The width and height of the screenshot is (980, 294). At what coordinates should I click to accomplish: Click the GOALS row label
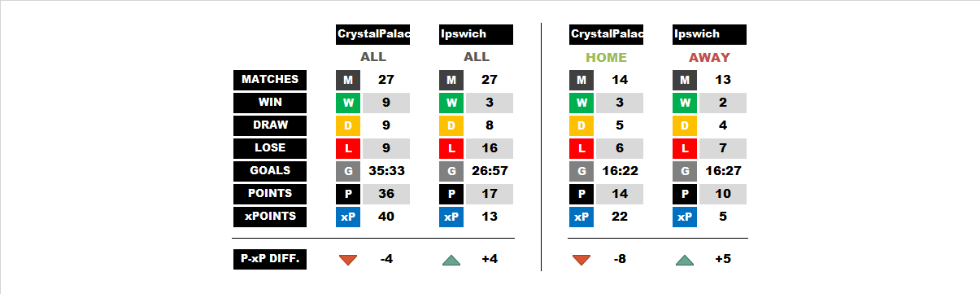[270, 171]
